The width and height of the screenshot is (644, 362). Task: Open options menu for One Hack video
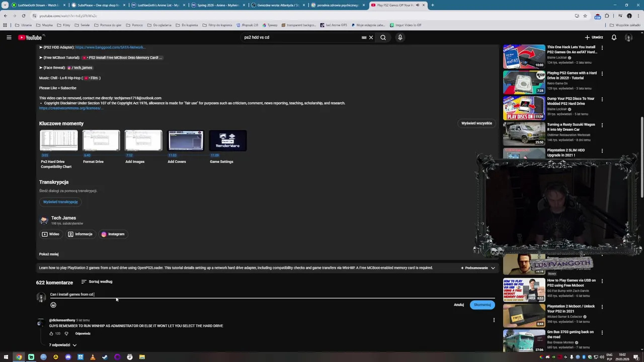602,48
